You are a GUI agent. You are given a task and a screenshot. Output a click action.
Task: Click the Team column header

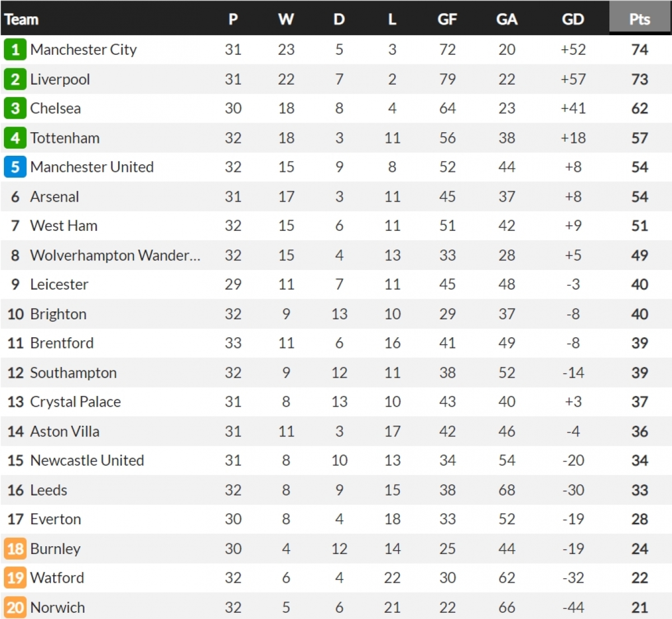[22, 19]
